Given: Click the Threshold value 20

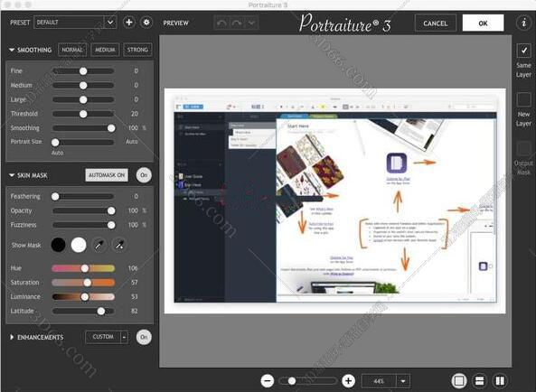Looking at the screenshot, I should point(135,114).
